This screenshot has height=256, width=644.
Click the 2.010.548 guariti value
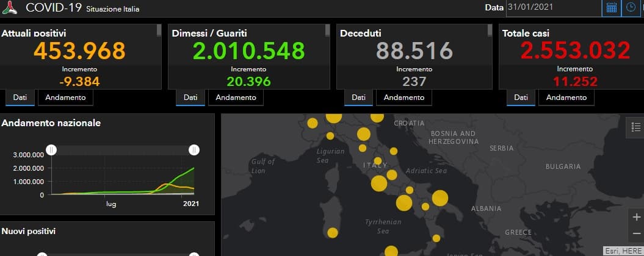(248, 51)
